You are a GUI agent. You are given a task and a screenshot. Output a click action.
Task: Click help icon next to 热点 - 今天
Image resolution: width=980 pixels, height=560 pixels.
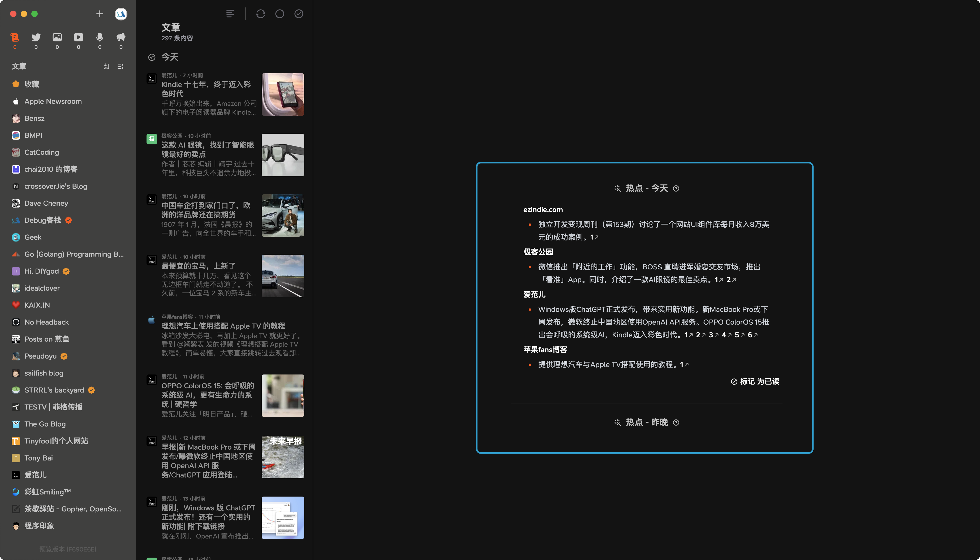click(x=676, y=188)
